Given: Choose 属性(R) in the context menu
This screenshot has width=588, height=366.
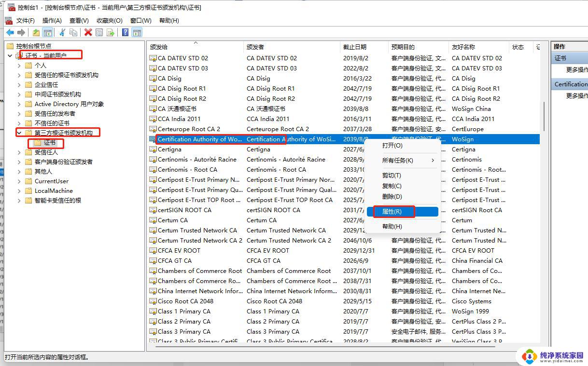Looking at the screenshot, I should (403, 212).
